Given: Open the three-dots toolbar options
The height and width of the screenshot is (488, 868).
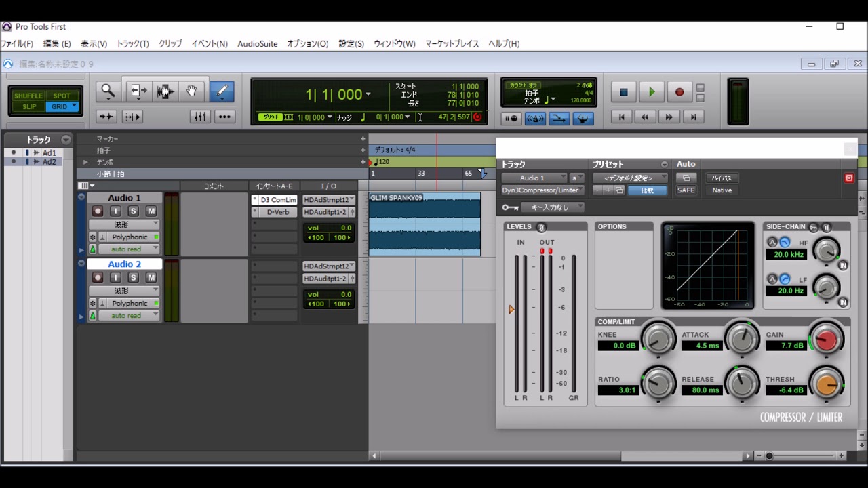Looking at the screenshot, I should coord(224,117).
